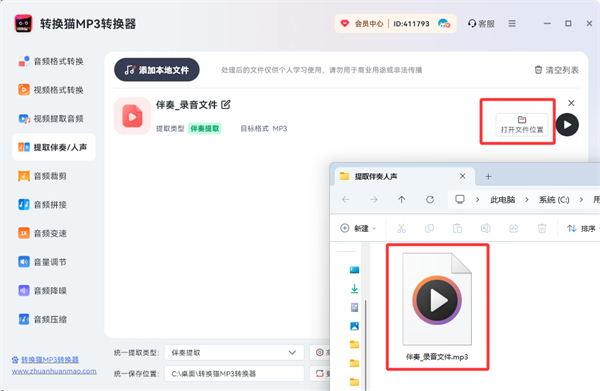Click the 伴奏_录音文件 red thumbnail
This screenshot has width=600, height=391.
coord(132,116)
